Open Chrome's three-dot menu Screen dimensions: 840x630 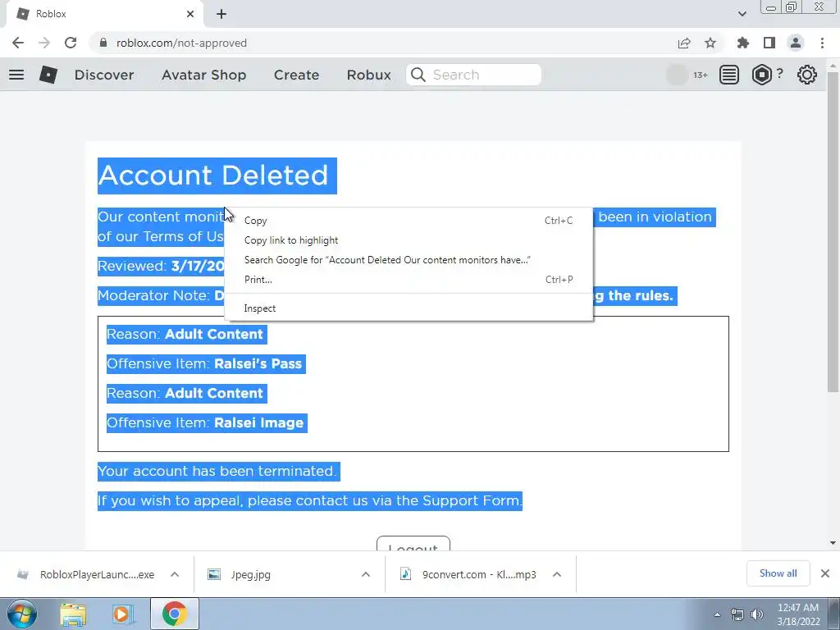[822, 43]
